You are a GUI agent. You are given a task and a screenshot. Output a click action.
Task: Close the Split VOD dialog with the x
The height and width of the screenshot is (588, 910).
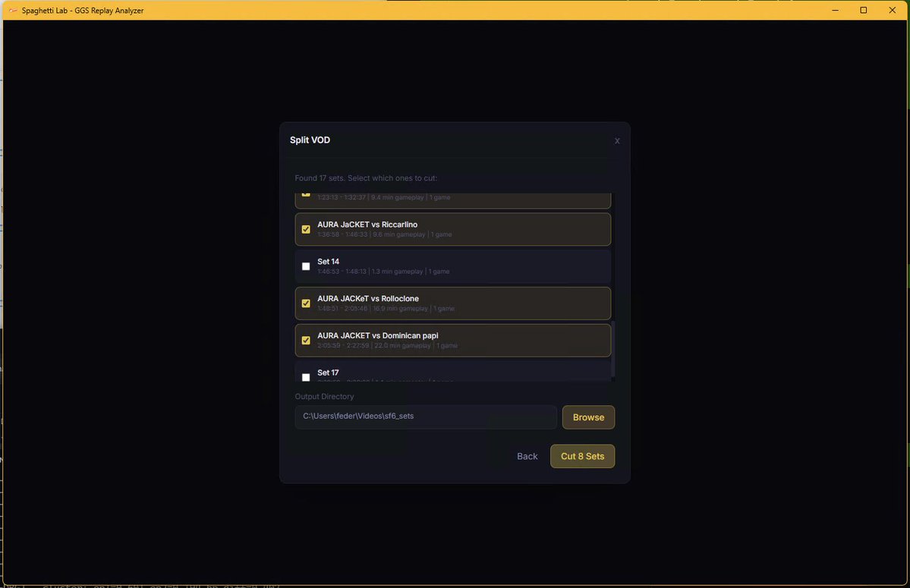[x=617, y=140]
